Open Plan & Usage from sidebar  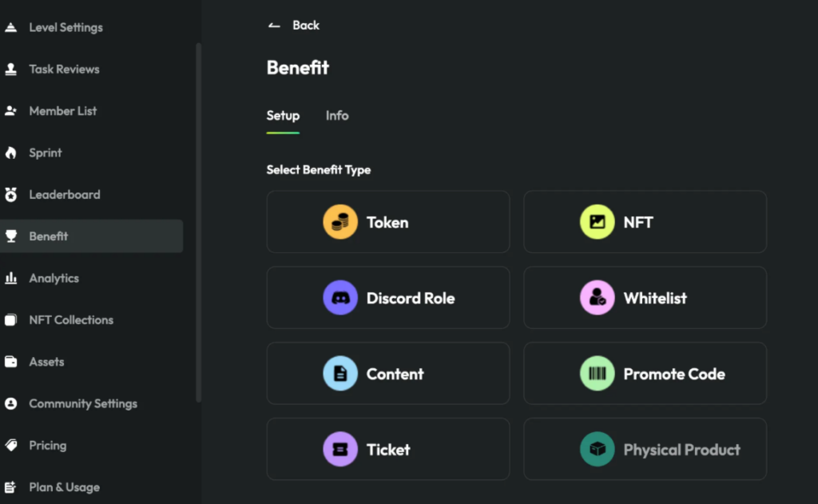[64, 487]
